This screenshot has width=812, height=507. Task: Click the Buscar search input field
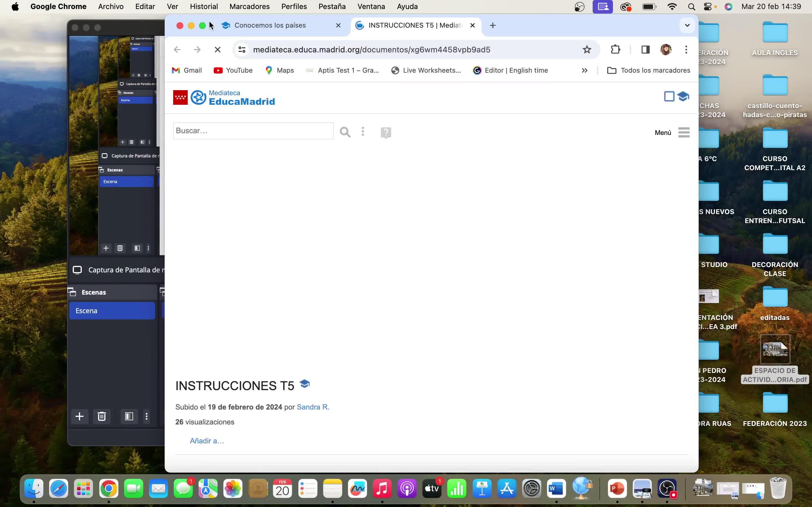(x=253, y=131)
